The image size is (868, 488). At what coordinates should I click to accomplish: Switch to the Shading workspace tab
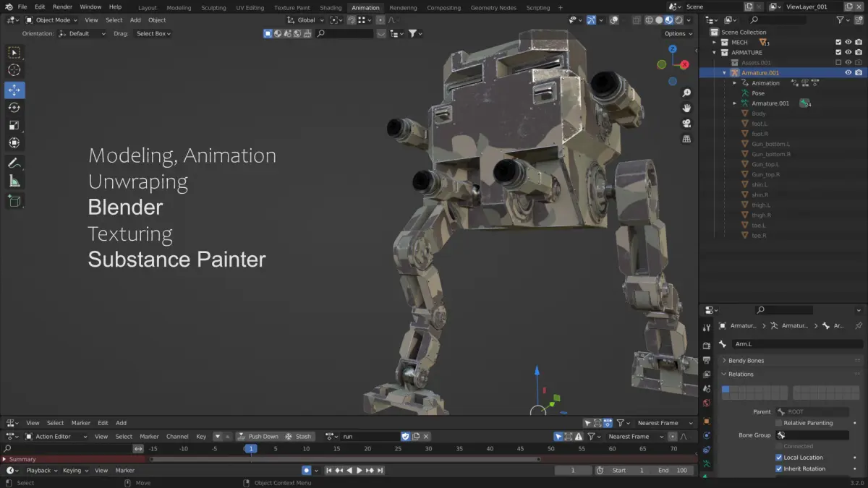[331, 8]
